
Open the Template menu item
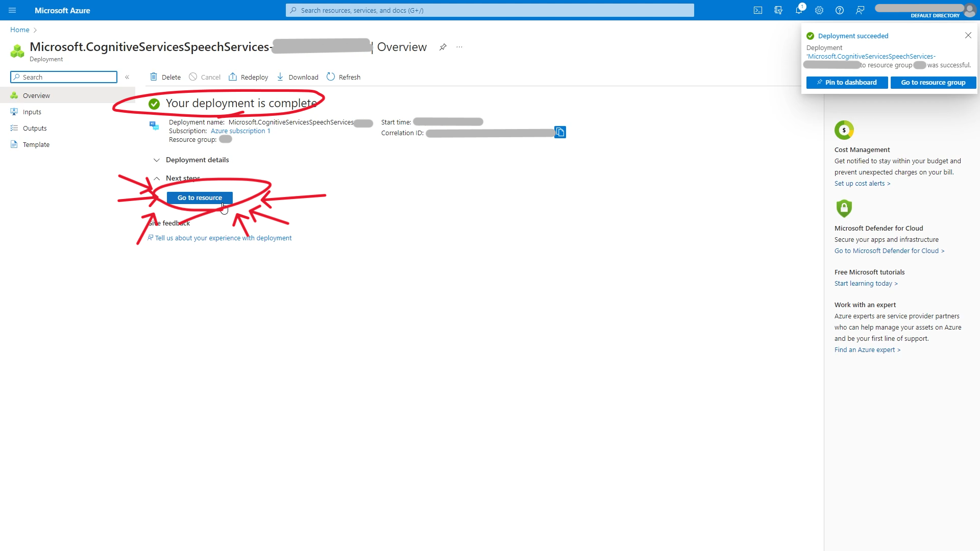36,145
